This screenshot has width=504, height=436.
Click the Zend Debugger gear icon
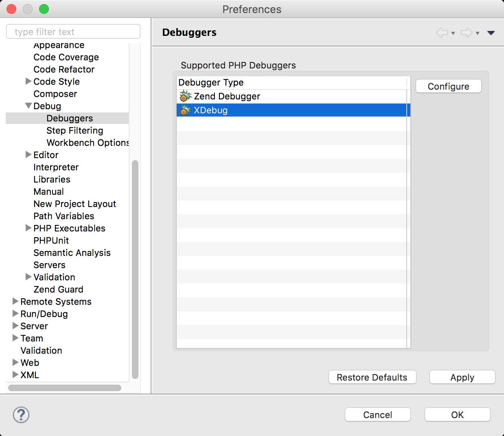pos(185,96)
